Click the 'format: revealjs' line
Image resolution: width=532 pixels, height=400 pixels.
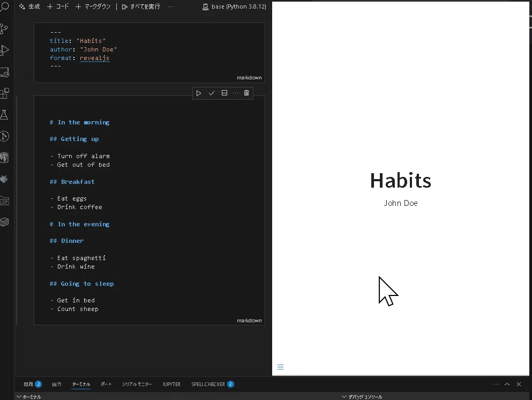click(x=79, y=58)
